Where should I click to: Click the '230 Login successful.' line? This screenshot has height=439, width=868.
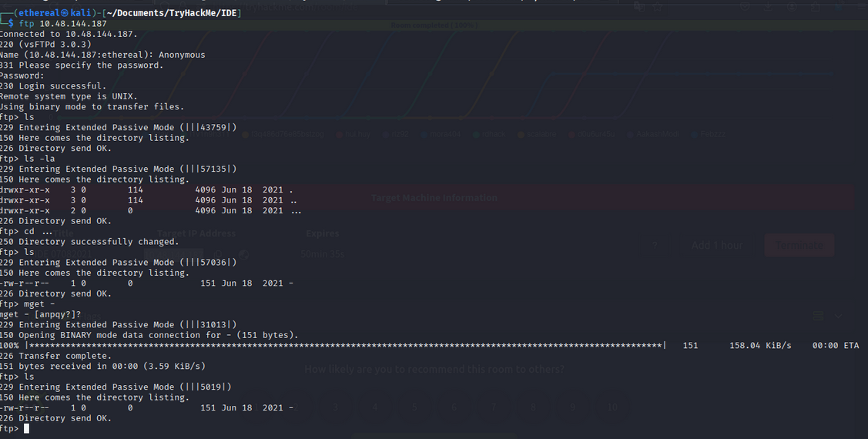54,86
